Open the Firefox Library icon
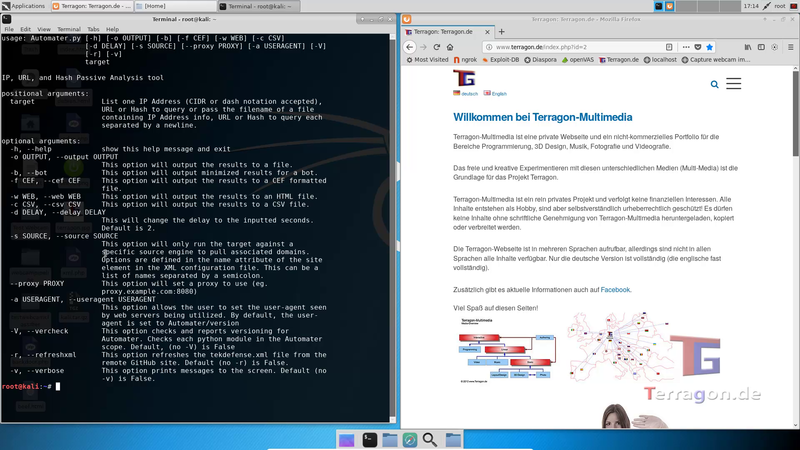 (747, 47)
